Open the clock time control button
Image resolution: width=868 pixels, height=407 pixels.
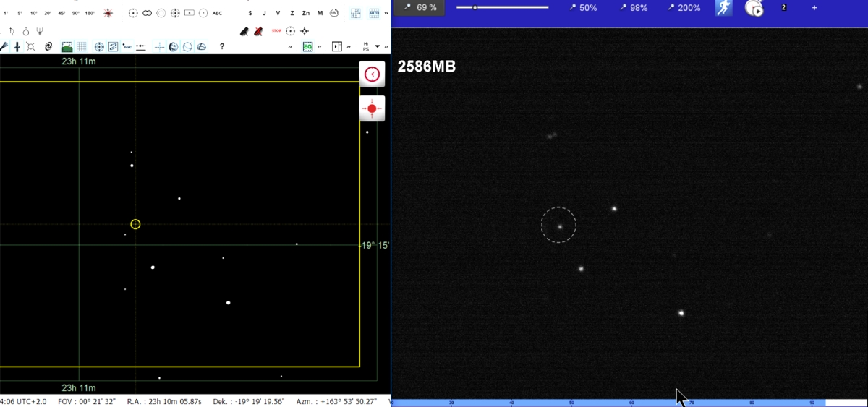pos(372,74)
